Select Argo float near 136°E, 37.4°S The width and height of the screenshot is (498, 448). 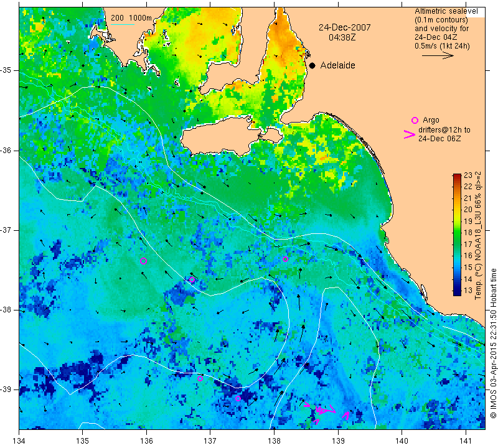pos(143,261)
